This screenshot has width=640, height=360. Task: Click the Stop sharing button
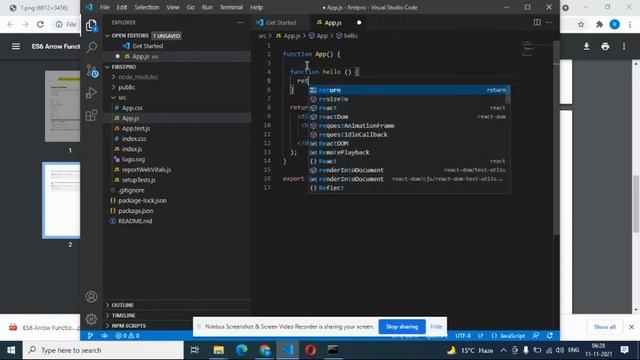pos(402,327)
